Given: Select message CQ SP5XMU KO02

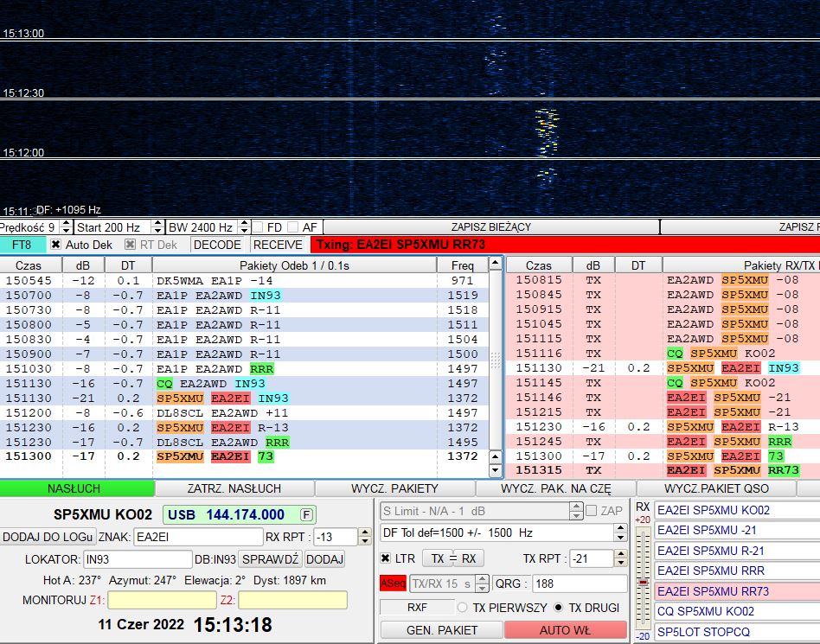Looking at the screenshot, I should 737,612.
